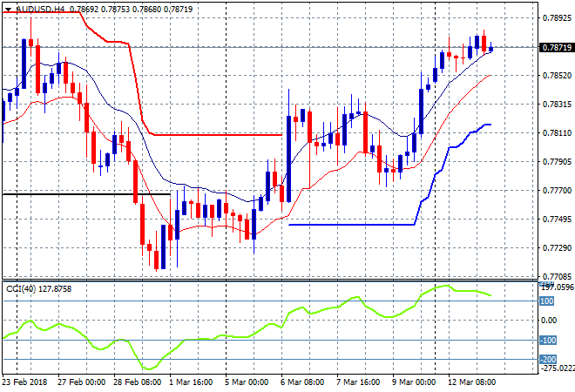Click the OHLC values 0.78692 0.78753 0.78680 0.78719
Viewport: 575px width, 392px height.
point(131,10)
